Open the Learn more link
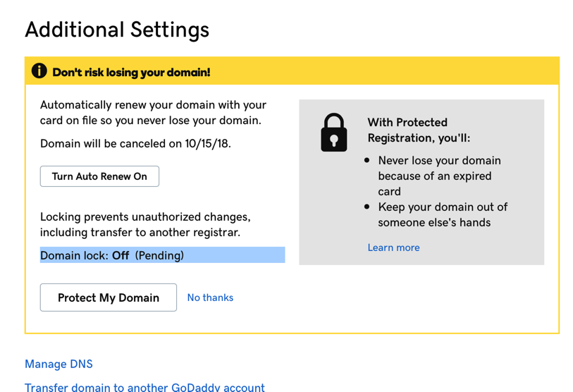 393,247
